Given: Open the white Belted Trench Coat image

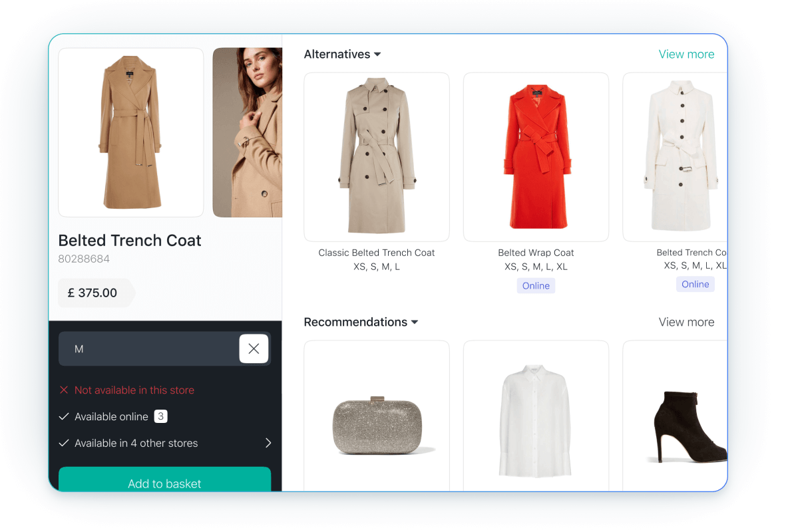Looking at the screenshot, I should pos(676,157).
